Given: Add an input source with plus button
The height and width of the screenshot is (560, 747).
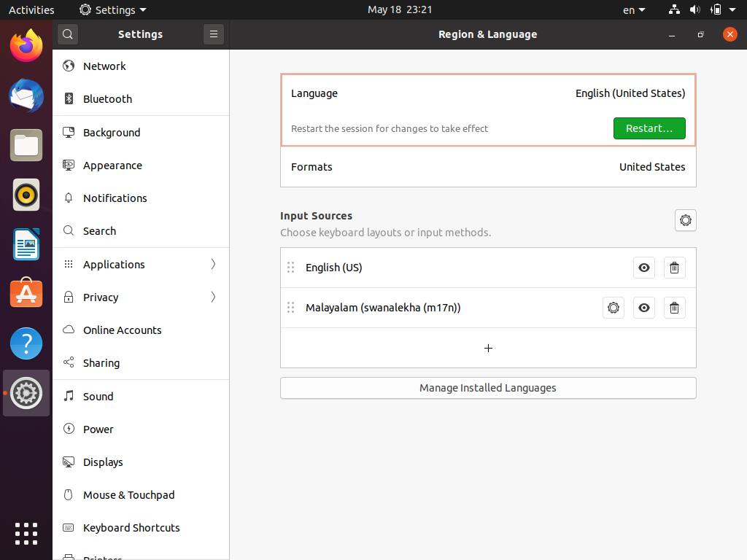Looking at the screenshot, I should point(488,348).
